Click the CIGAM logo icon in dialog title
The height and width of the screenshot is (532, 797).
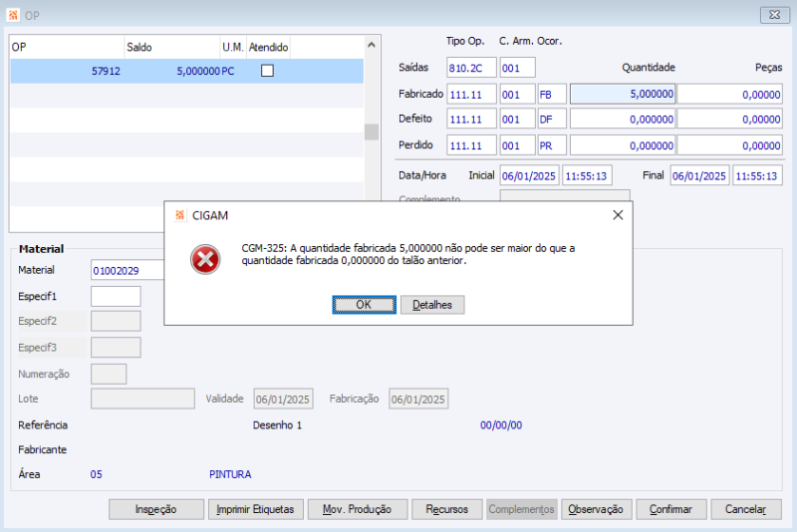tap(179, 215)
